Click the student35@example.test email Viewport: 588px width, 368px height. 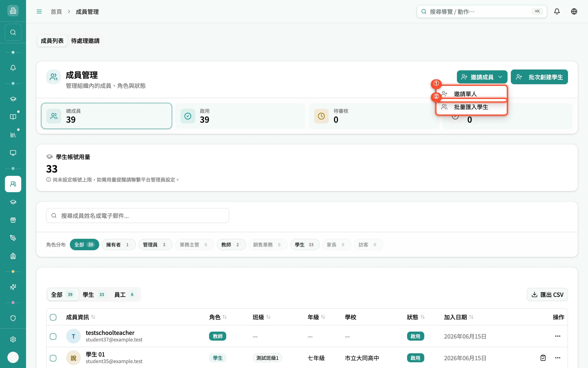coord(114,361)
